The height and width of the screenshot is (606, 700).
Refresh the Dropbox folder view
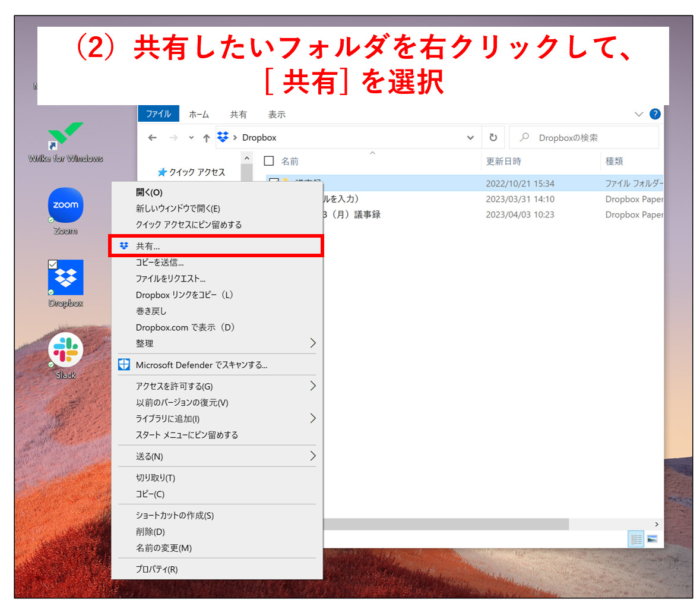click(493, 137)
